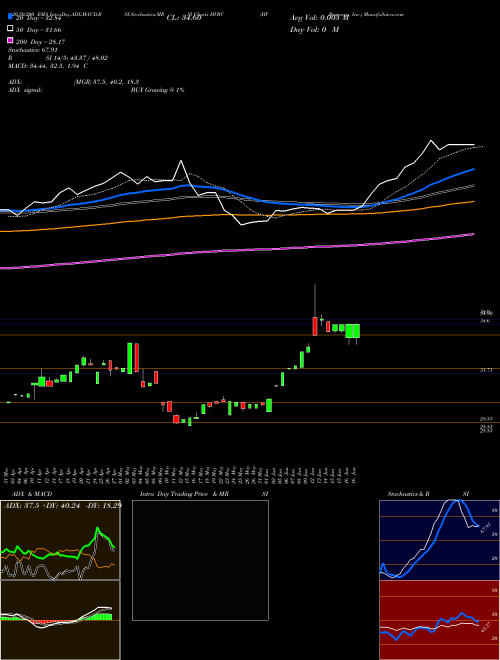Click the MACD histogram panel
This screenshot has width=500, height=660.
[60, 620]
